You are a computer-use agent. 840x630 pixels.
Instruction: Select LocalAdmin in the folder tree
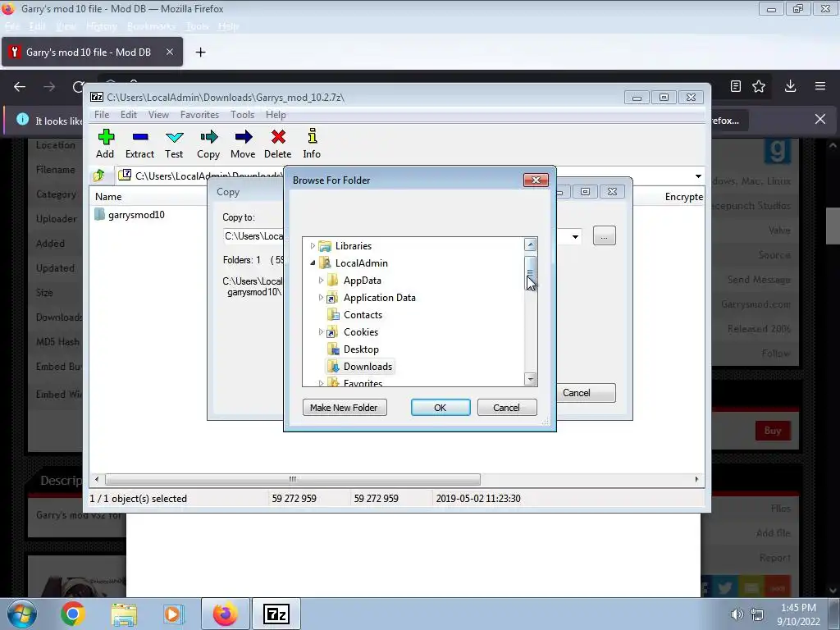(362, 263)
